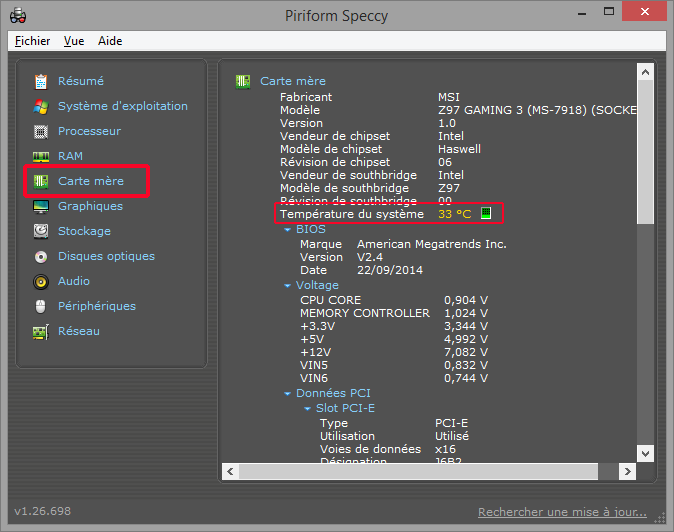Collapse the Voltage section
The height and width of the screenshot is (532, 674).
tap(287, 286)
